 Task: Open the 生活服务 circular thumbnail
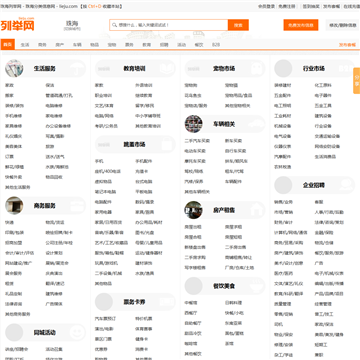pyautogui.click(x=14, y=68)
